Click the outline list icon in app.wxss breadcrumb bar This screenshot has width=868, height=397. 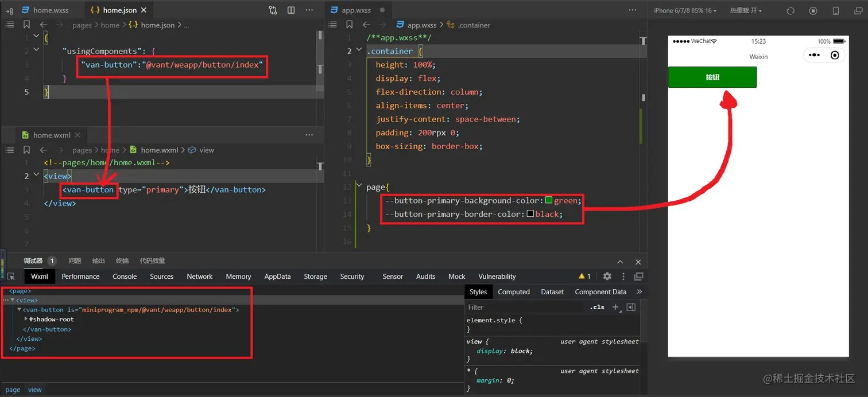coord(332,25)
